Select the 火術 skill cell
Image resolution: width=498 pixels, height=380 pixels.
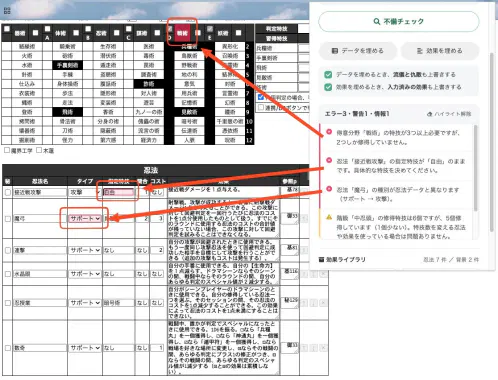tap(27, 56)
